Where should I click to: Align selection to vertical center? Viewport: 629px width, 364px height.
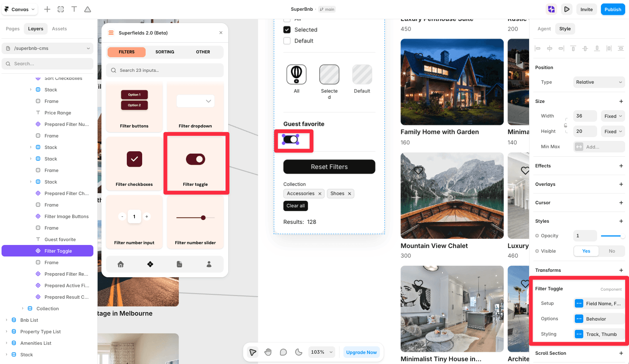tap(585, 48)
